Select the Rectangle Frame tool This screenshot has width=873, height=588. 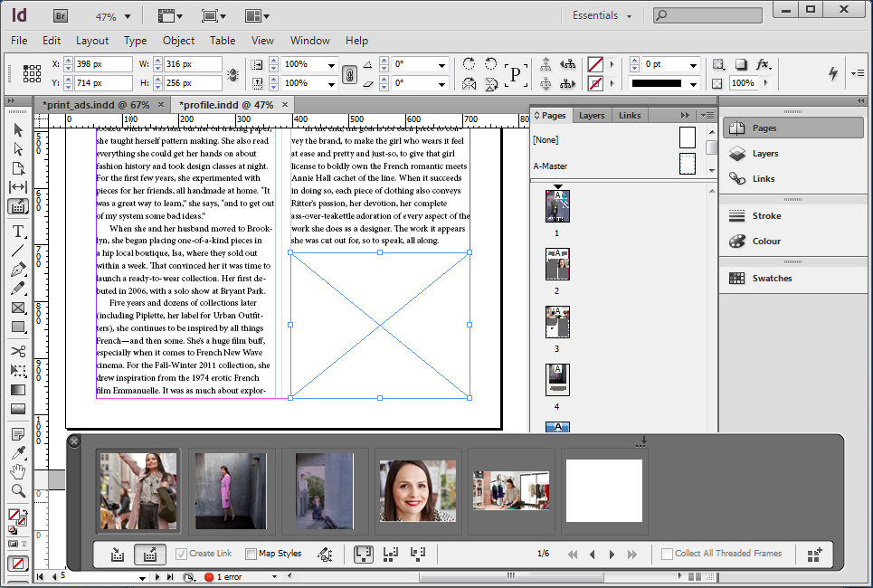pos(18,308)
